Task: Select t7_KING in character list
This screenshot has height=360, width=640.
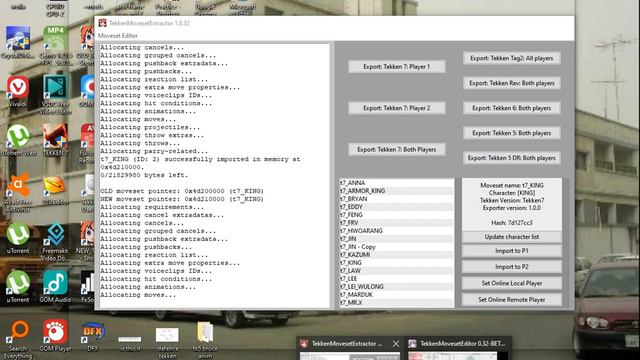Action: point(396,262)
